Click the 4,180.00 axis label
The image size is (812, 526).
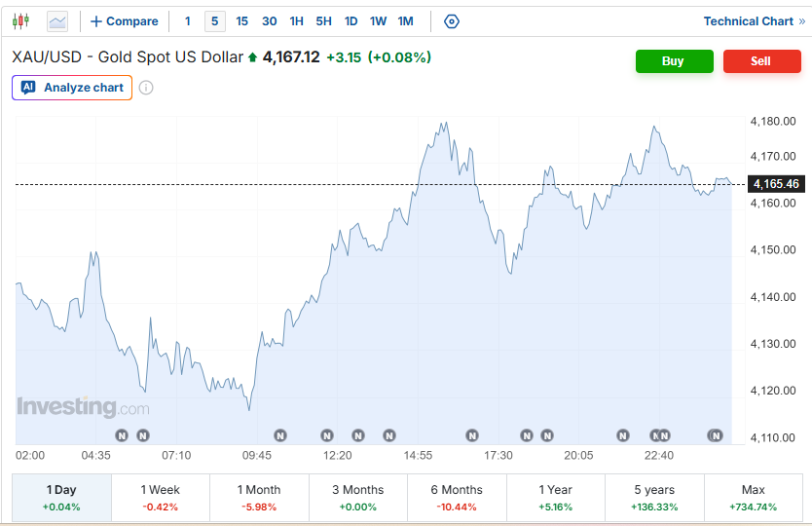click(x=773, y=121)
